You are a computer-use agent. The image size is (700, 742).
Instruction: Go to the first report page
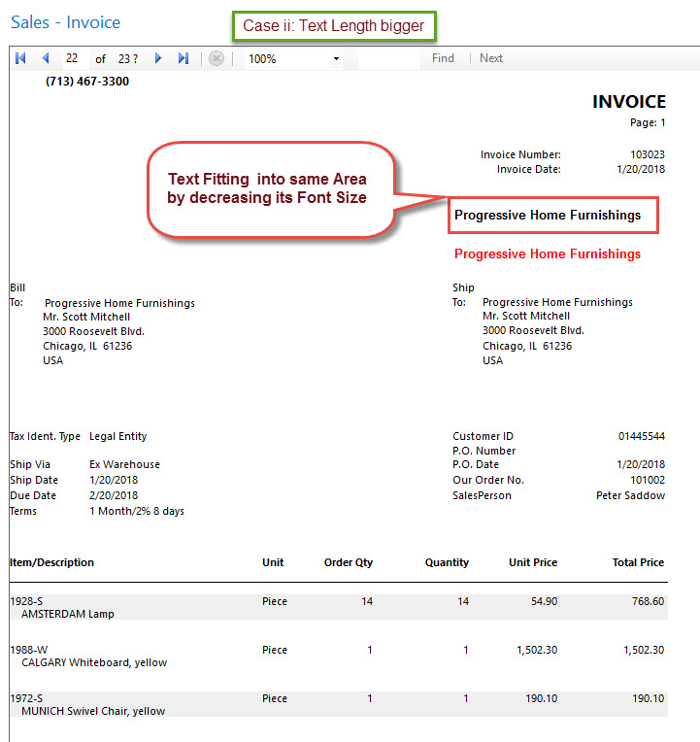pyautogui.click(x=20, y=58)
